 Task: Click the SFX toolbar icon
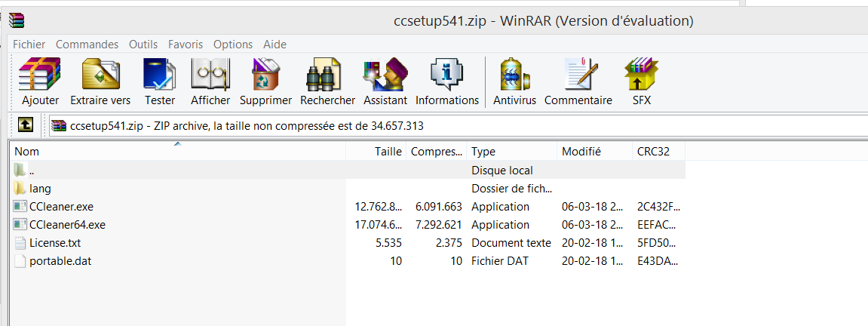pos(642,82)
